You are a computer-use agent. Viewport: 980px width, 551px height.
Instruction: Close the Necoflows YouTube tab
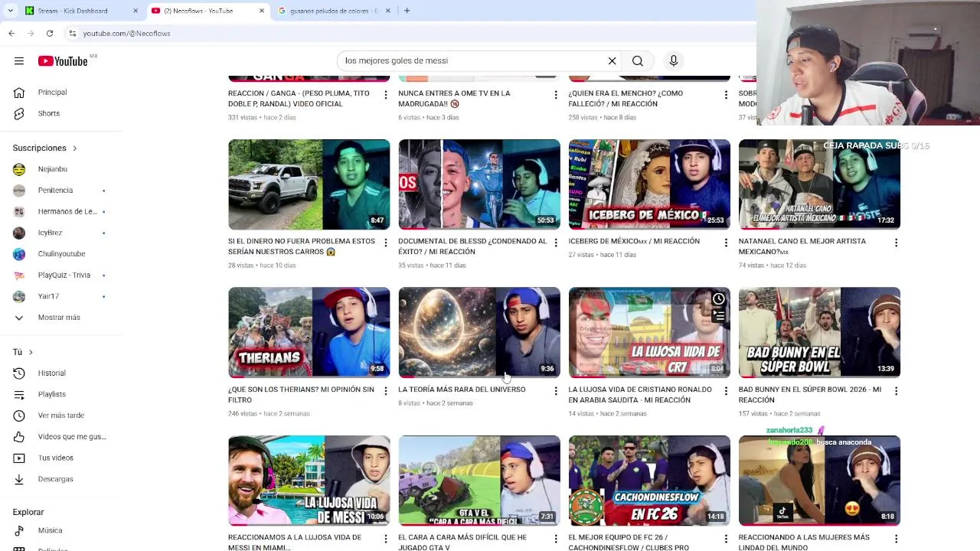pos(261,11)
